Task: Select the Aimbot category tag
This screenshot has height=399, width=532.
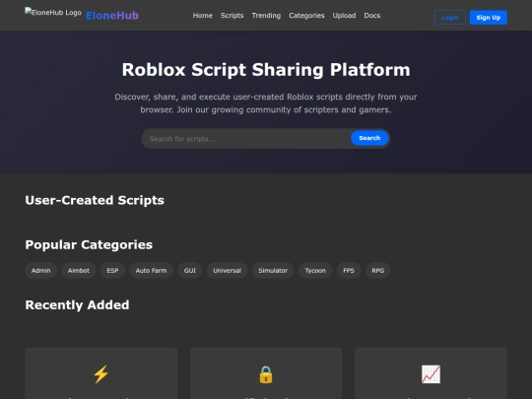Action: [x=79, y=270]
